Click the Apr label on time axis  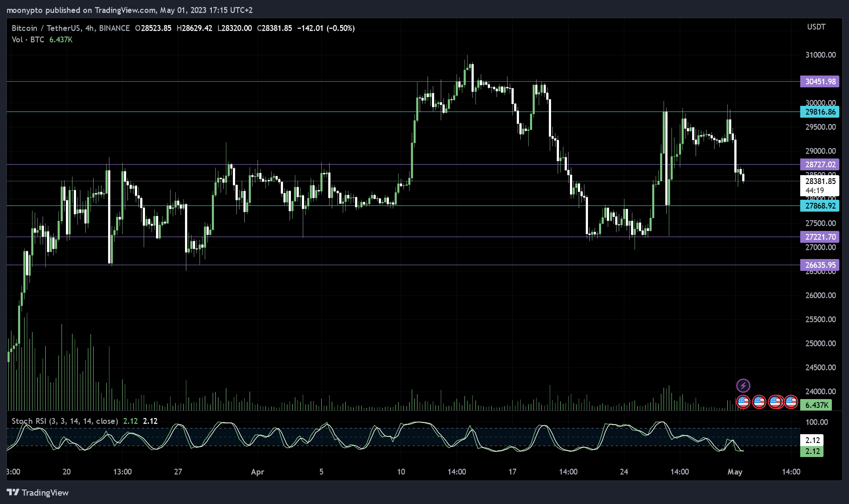[258, 472]
